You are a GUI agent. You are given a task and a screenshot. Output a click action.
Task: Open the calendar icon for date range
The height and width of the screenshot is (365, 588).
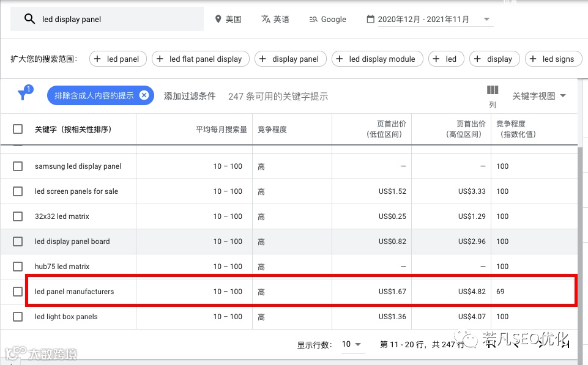pyautogui.click(x=371, y=19)
